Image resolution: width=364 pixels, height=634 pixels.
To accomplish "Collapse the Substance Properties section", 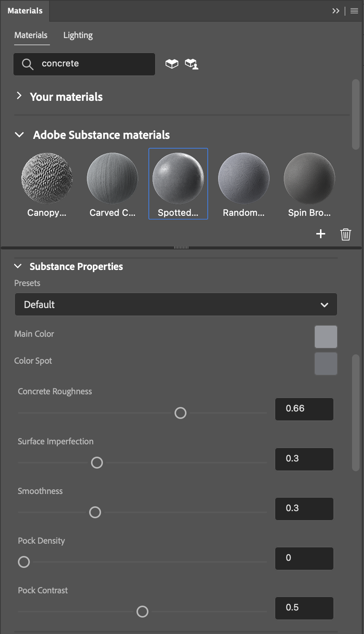I will click(x=18, y=266).
